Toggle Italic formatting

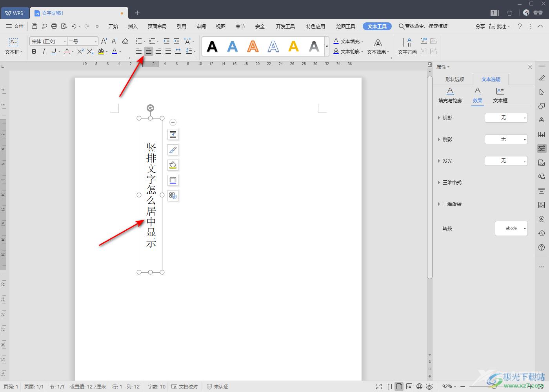[x=44, y=51]
